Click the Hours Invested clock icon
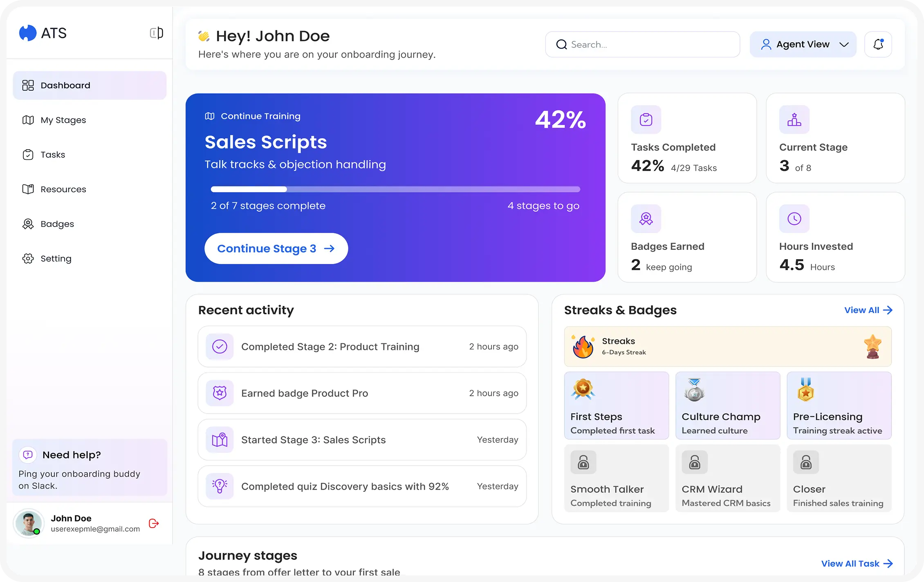 coord(794,219)
